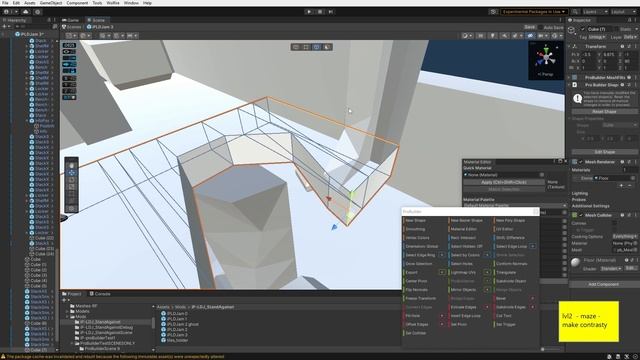Click the Step frame button
Viewport: 640px width, 360px height.
pos(331,12)
